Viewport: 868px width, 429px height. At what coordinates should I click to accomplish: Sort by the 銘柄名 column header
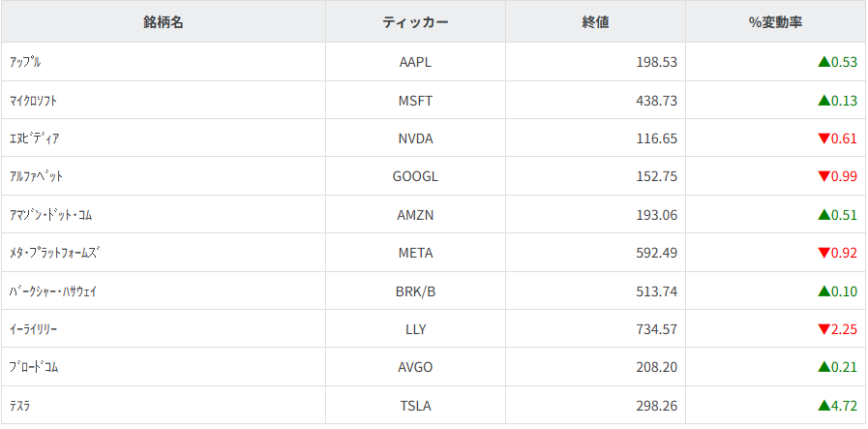[x=164, y=22]
